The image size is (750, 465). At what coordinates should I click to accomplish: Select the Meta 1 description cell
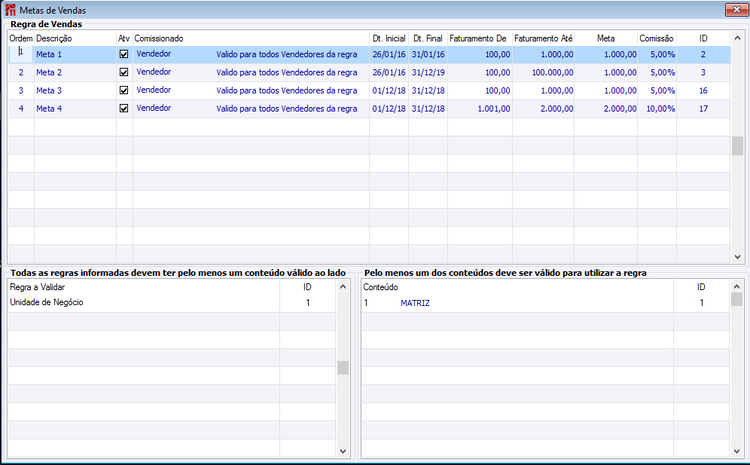pyautogui.click(x=75, y=54)
